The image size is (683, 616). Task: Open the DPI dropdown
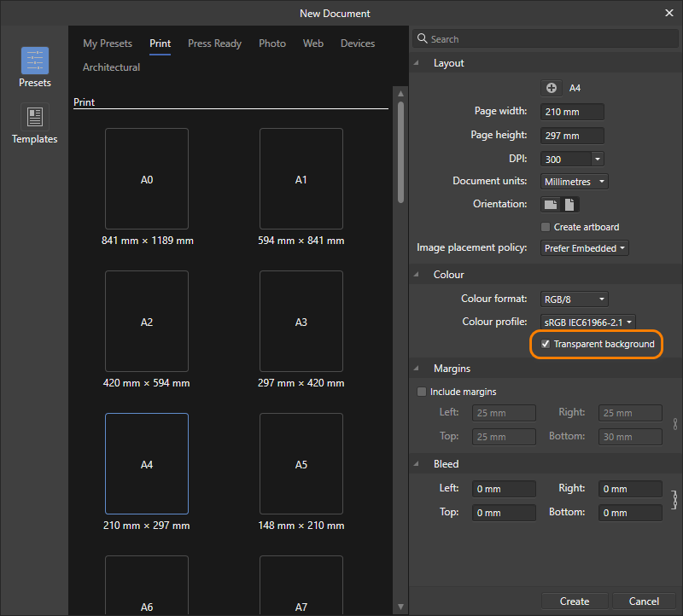pos(571,159)
